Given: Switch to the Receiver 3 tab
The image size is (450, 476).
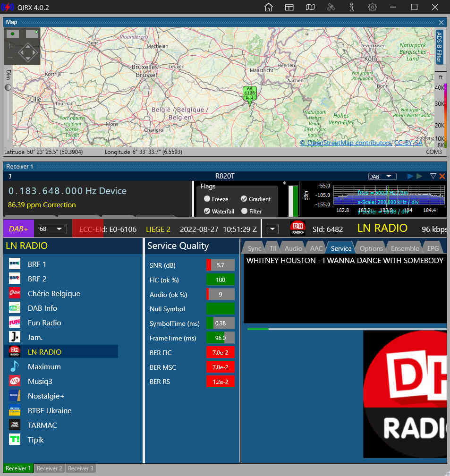Looking at the screenshot, I should click(80, 468).
